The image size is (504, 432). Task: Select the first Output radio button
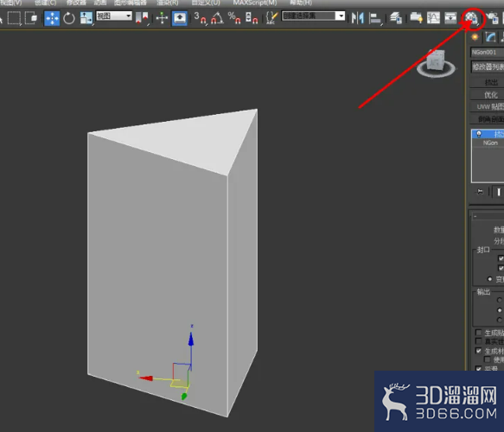[499, 300]
